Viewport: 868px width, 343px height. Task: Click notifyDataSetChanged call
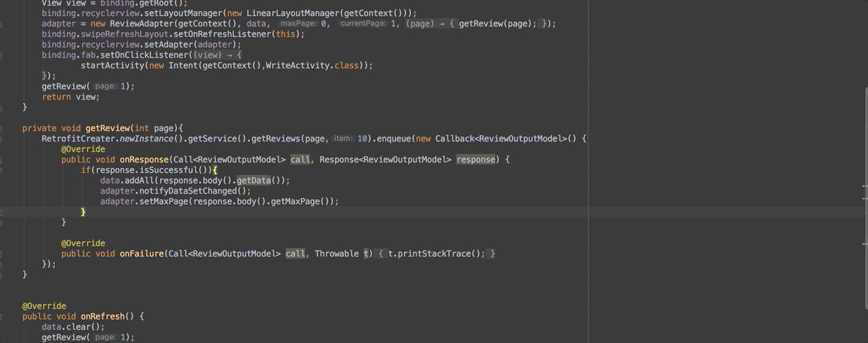point(188,191)
